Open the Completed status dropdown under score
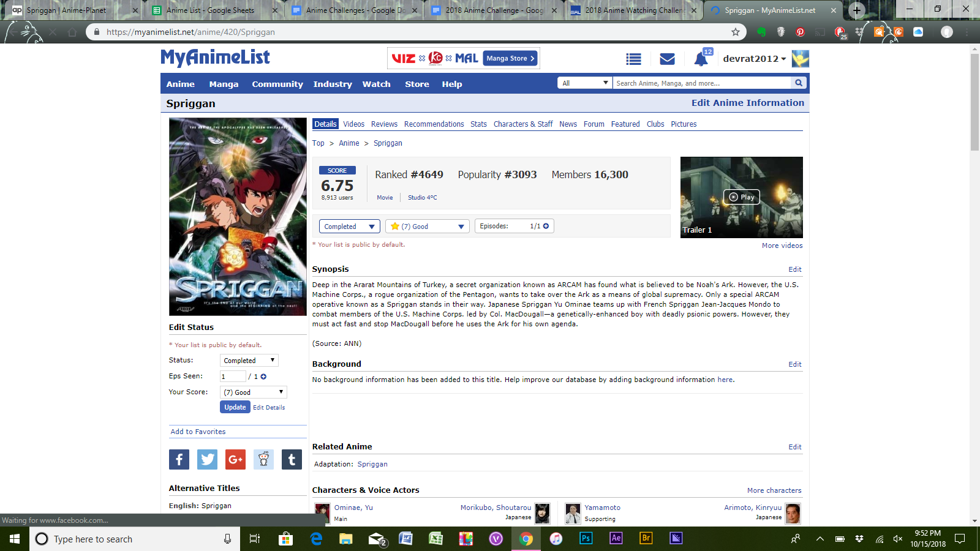This screenshot has width=980, height=551. coord(349,227)
